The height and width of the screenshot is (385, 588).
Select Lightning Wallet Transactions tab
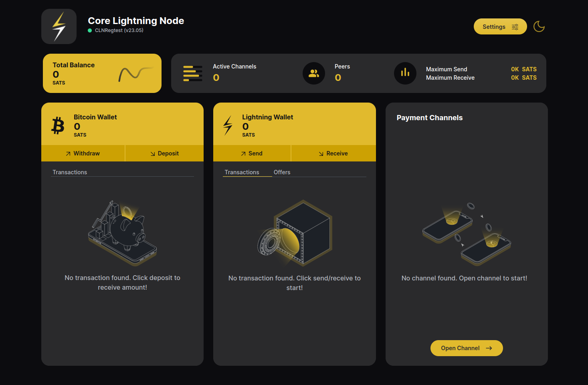[242, 172]
